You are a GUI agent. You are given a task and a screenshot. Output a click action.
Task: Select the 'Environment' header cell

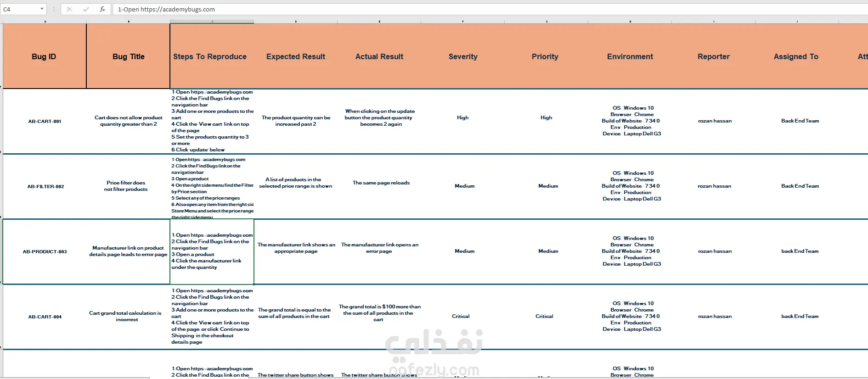[630, 56]
